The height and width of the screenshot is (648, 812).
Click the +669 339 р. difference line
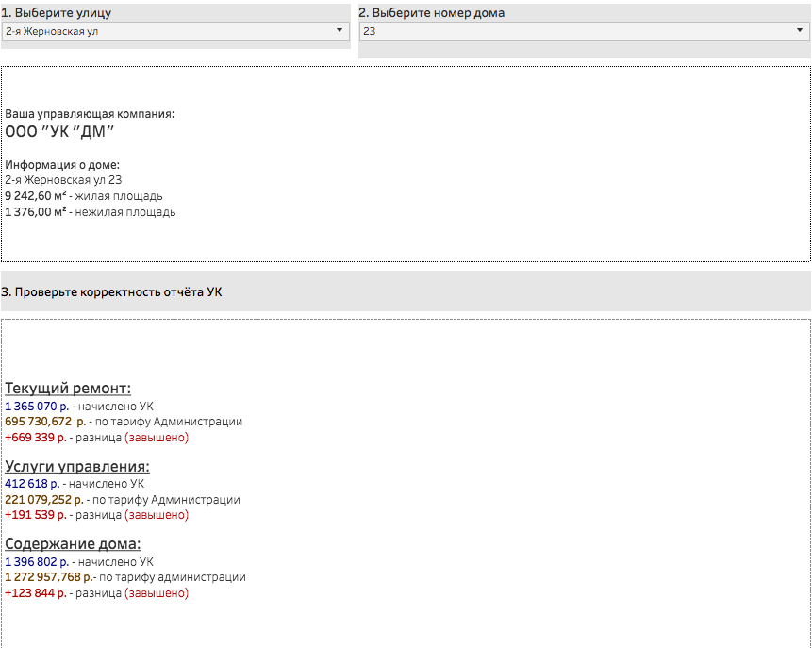[36, 438]
